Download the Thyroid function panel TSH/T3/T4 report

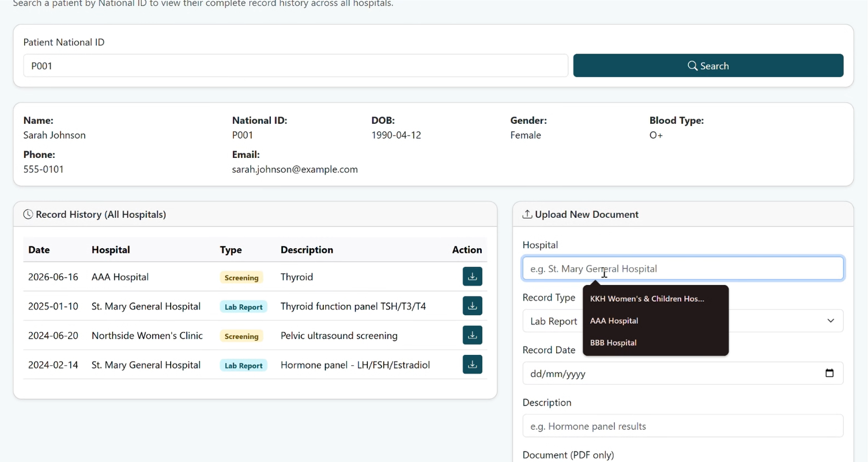473,306
